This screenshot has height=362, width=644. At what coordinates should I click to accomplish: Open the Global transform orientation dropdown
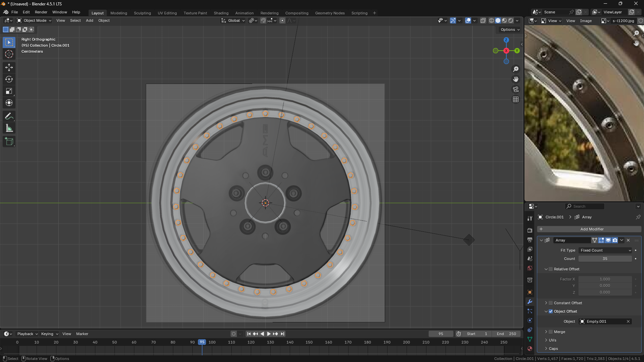(x=233, y=20)
